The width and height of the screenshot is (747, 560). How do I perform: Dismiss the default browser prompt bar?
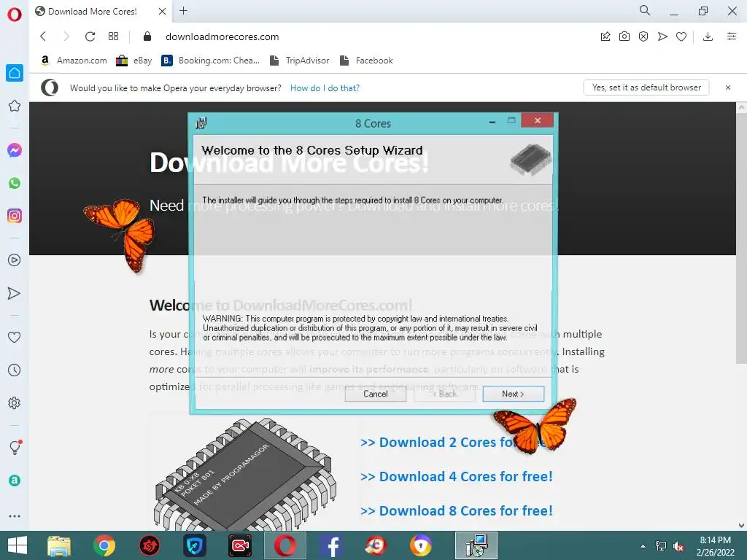click(x=728, y=87)
